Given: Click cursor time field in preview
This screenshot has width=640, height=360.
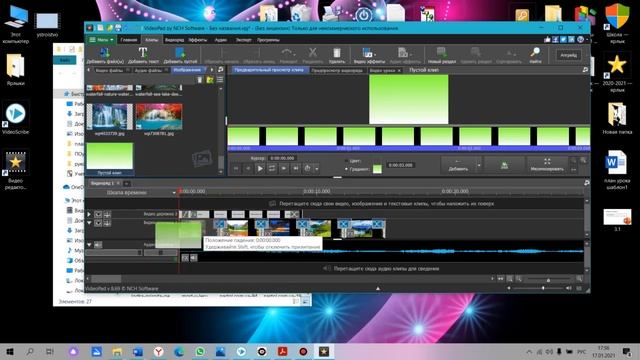Looking at the screenshot, I should tap(282, 158).
